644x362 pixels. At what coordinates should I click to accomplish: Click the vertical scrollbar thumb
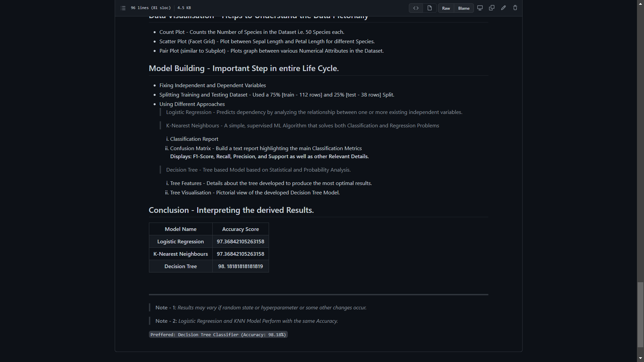(640, 314)
